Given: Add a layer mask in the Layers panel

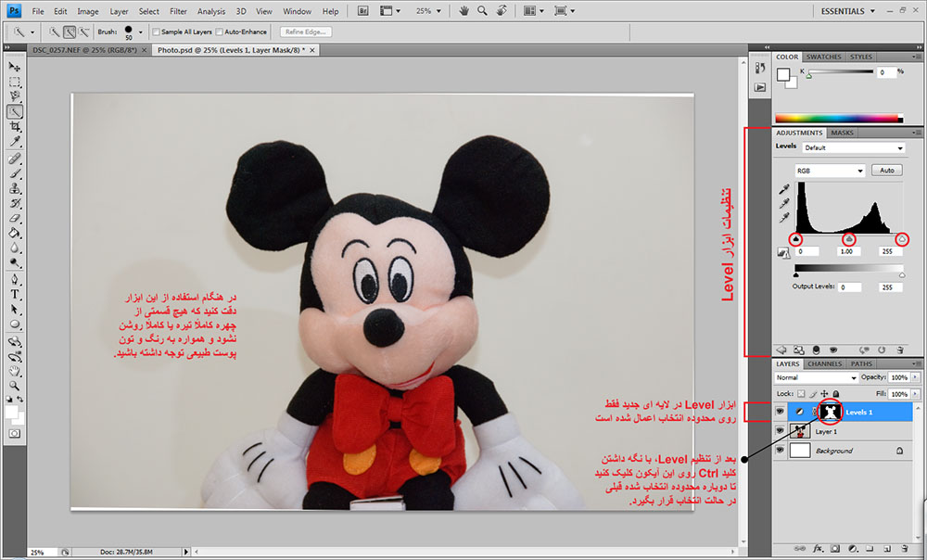Looking at the screenshot, I should tap(835, 549).
